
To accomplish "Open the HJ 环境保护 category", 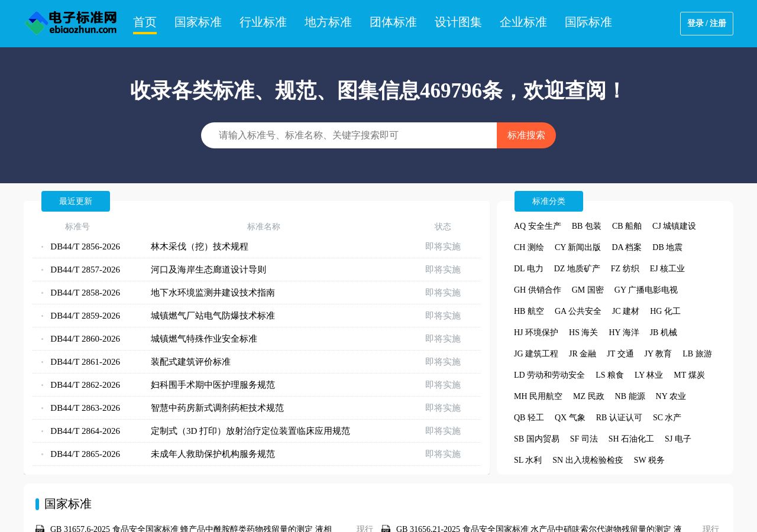I will coord(536,333).
